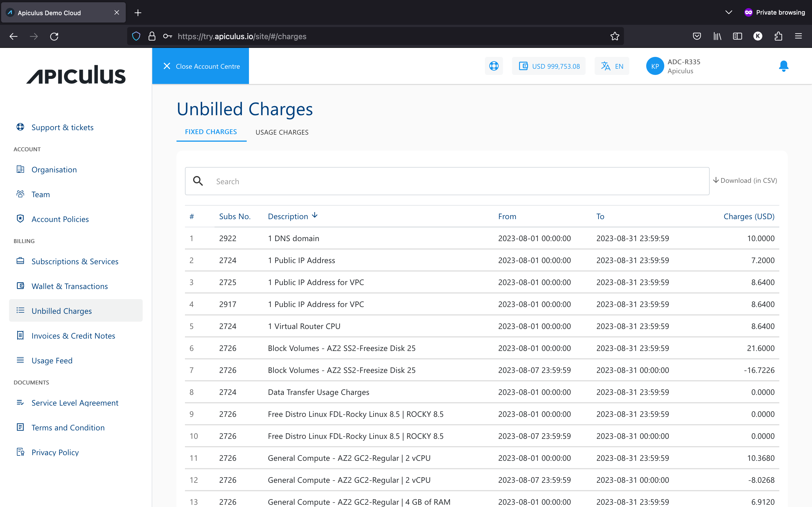812x507 pixels.
Task: Switch to USAGE CHARGES tab
Action: [x=282, y=132]
